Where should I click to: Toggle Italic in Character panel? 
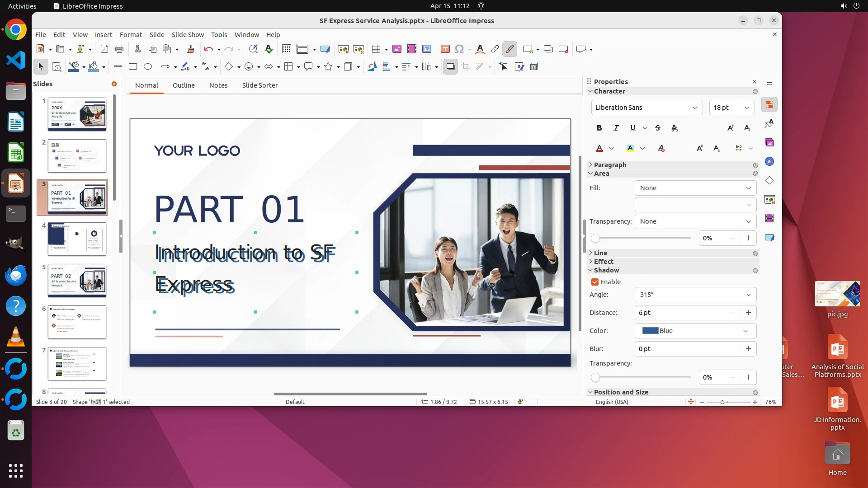[616, 128]
